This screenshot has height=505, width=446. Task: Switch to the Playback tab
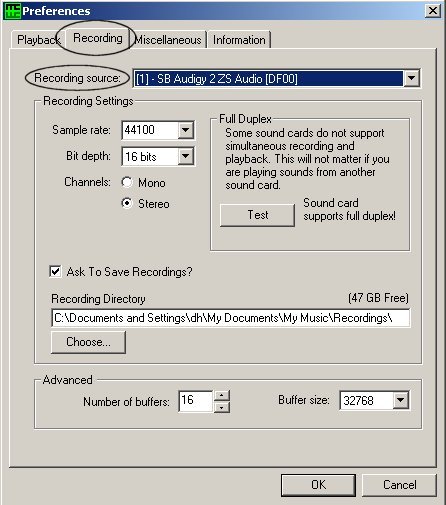coord(37,40)
